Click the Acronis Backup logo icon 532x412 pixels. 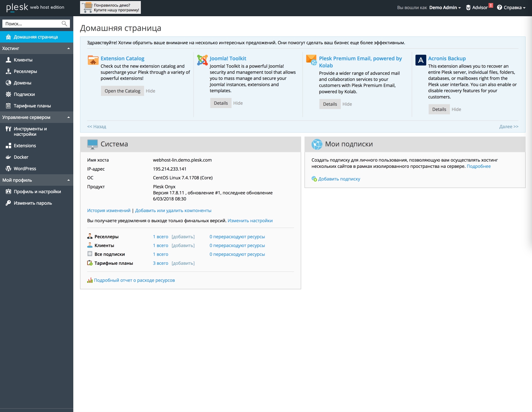pos(421,60)
